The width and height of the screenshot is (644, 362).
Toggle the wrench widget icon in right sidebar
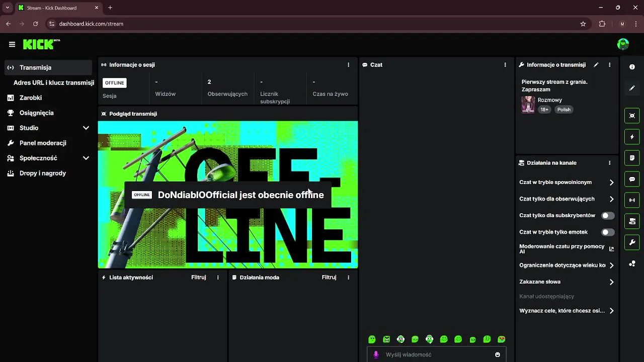tap(632, 242)
